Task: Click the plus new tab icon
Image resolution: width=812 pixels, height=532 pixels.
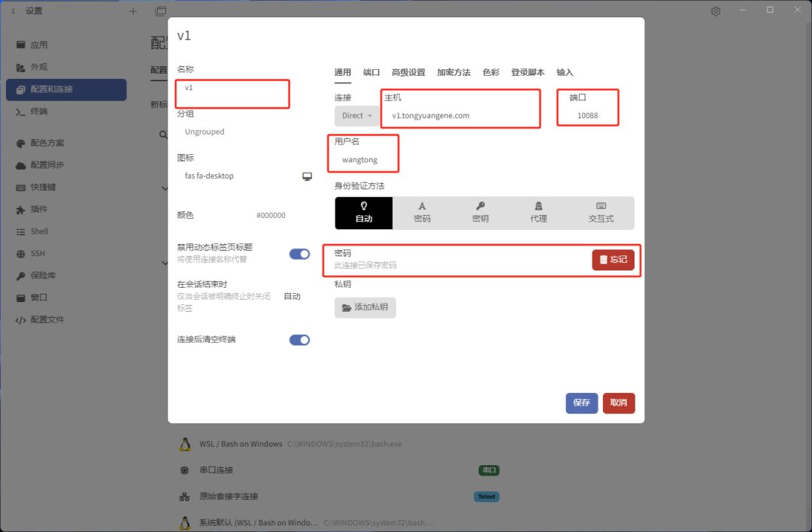Action: tap(133, 11)
